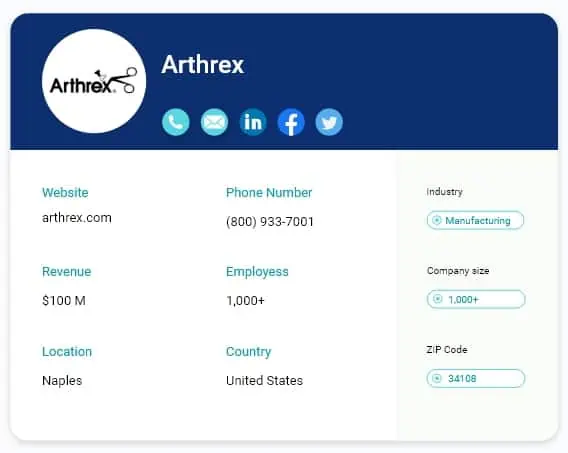
Task: Click the Employess field label
Action: point(257,272)
